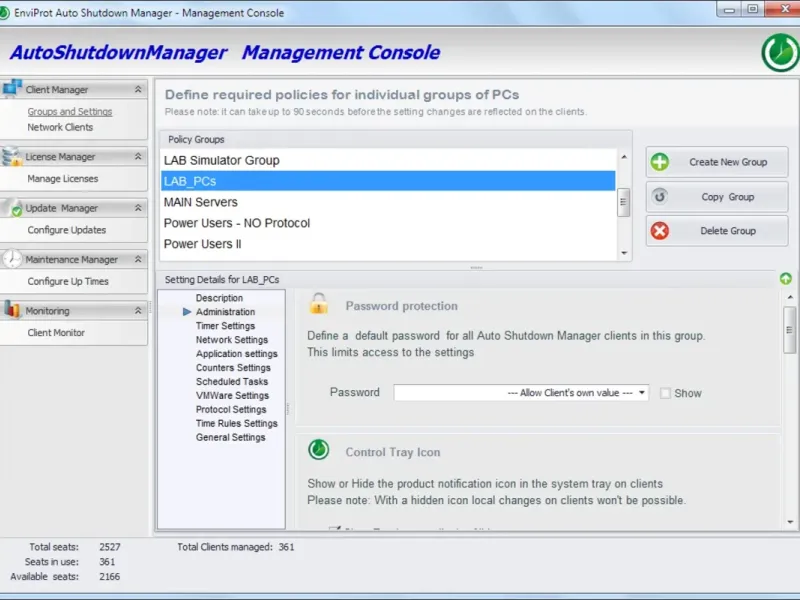The height and width of the screenshot is (600, 800).
Task: Click the Copy Group circular arrow icon
Action: 660,196
